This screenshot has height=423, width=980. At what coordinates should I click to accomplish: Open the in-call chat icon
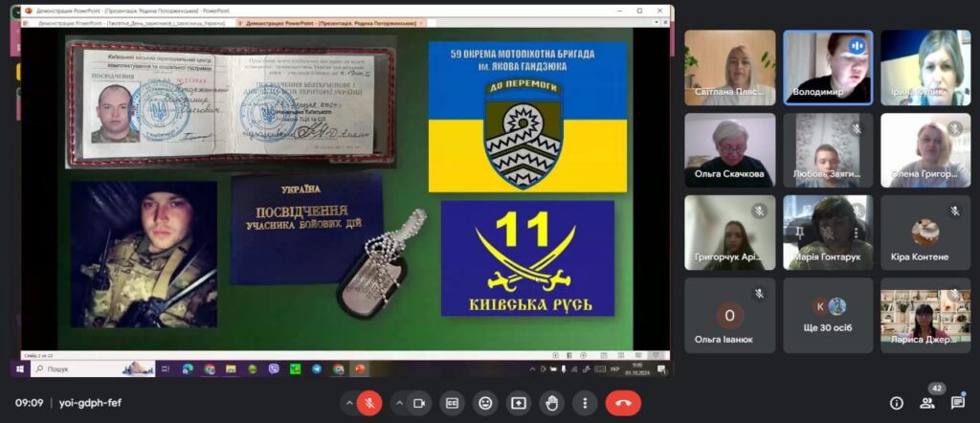[957, 403]
